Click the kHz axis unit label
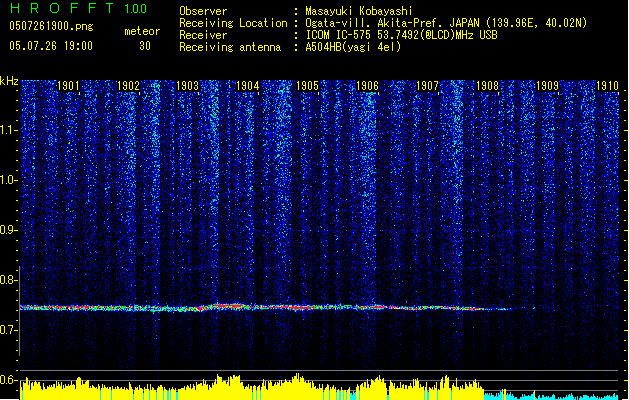This screenshot has height=400, width=629. click(x=9, y=81)
